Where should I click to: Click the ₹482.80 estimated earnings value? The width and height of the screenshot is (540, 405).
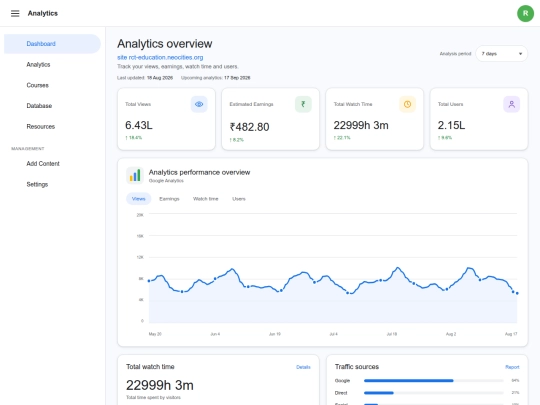[249, 127]
